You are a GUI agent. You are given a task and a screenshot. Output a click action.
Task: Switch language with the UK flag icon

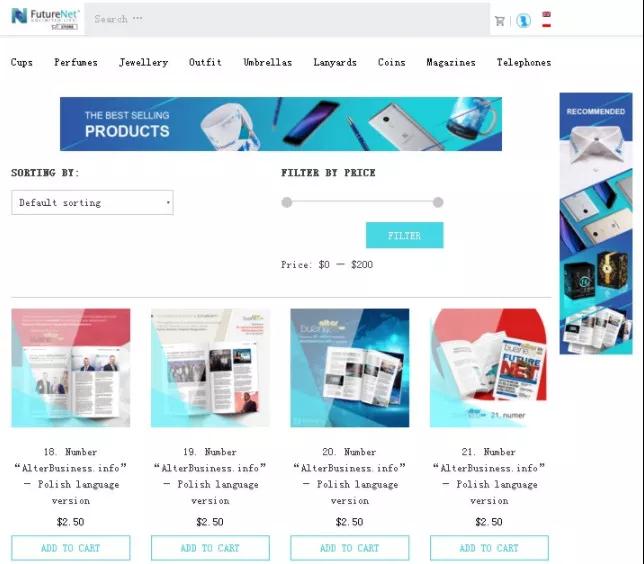coord(546,15)
